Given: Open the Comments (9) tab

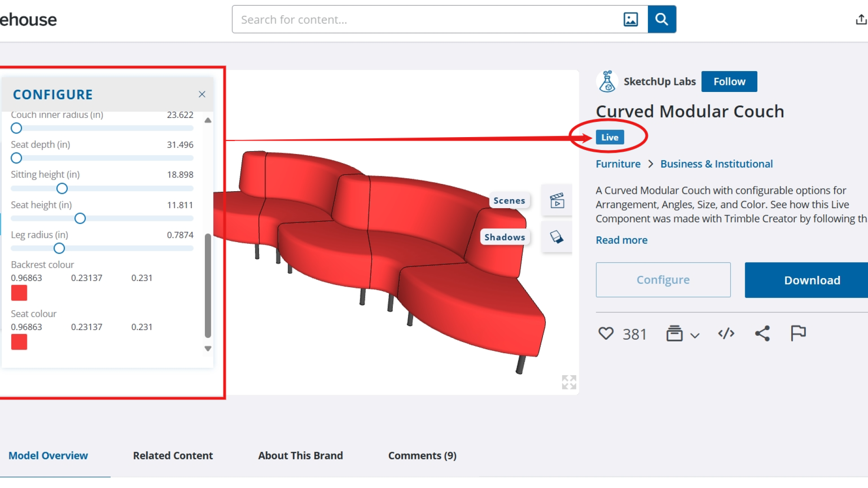Looking at the screenshot, I should [x=422, y=455].
